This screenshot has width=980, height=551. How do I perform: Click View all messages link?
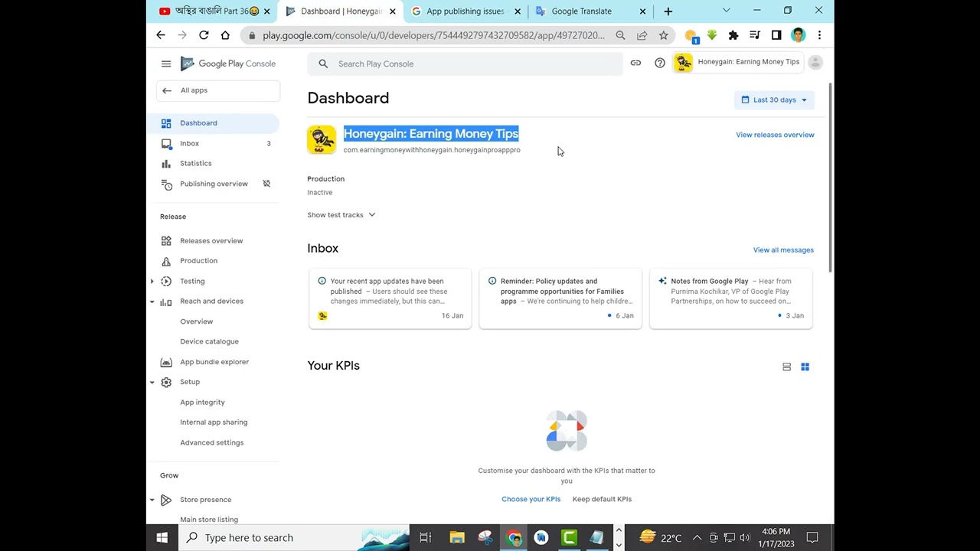coord(783,250)
